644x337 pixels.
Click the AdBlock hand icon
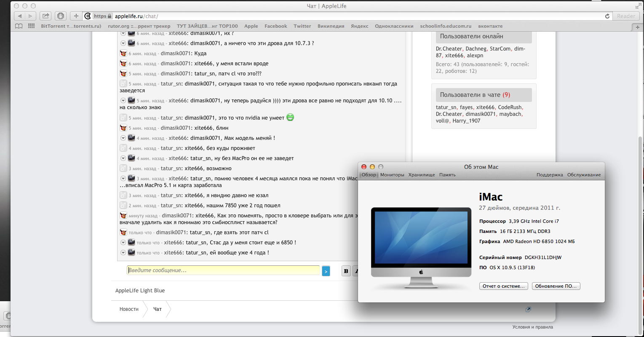(61, 16)
